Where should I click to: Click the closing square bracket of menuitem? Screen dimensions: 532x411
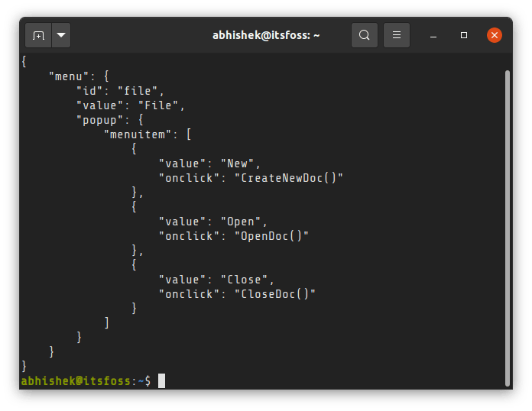click(107, 322)
